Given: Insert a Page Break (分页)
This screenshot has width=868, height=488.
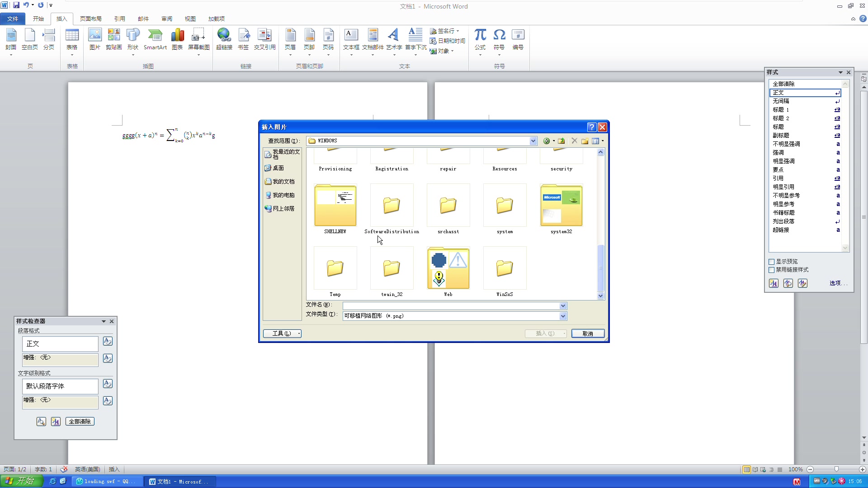Looking at the screenshot, I should coord(49,40).
